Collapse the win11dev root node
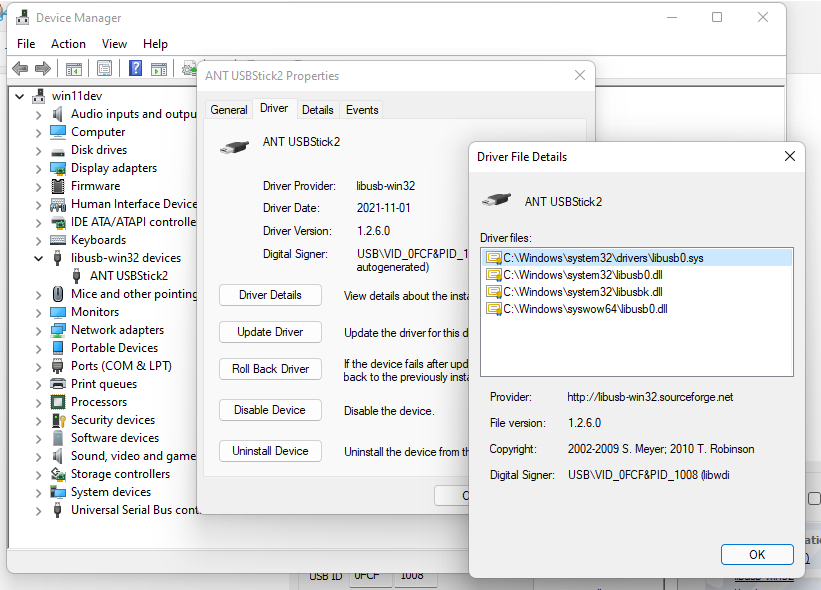 click(21, 96)
